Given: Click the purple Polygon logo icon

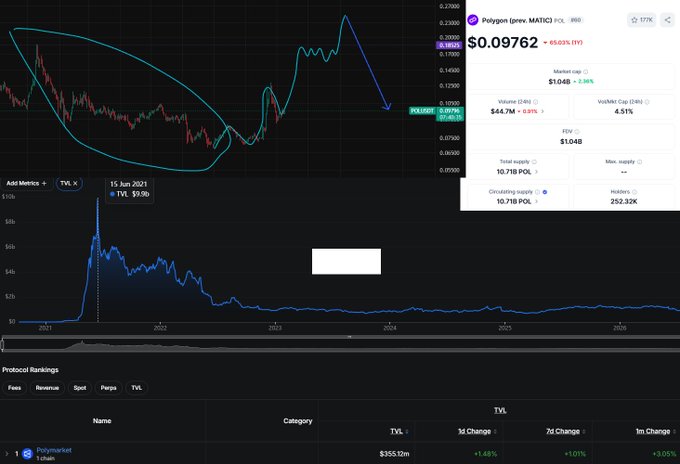Looking at the screenshot, I should (473, 20).
